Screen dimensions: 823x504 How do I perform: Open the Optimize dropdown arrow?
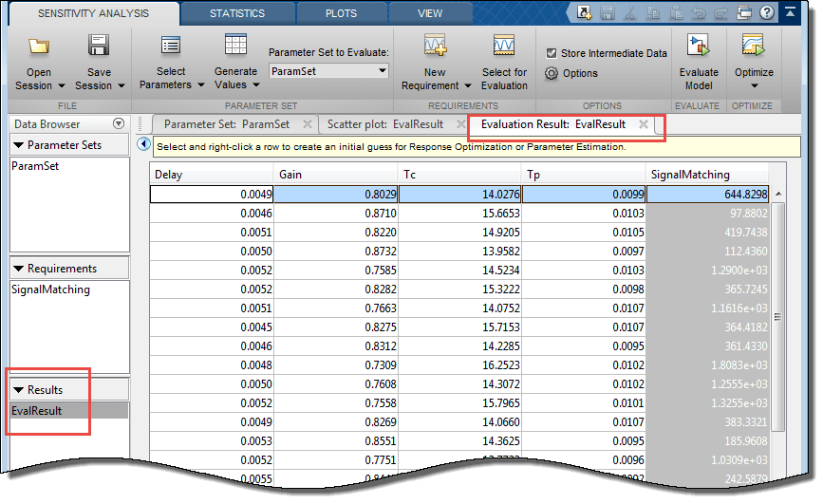point(754,85)
